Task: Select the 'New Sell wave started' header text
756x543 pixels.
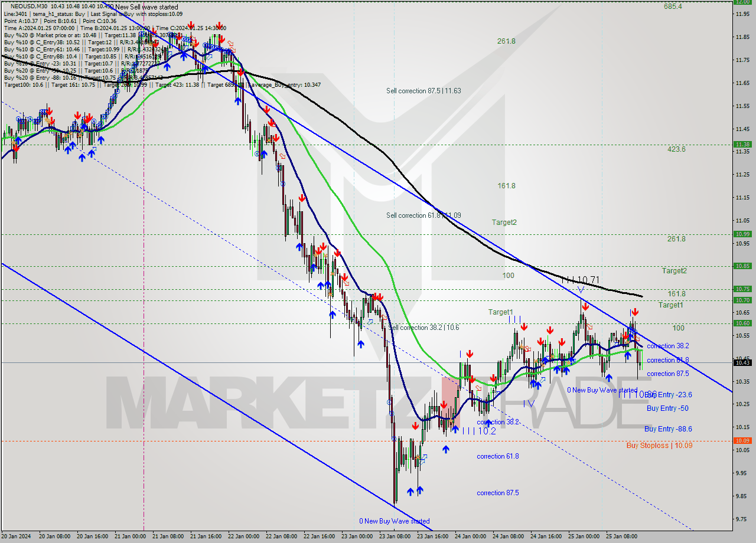Action: [x=146, y=6]
